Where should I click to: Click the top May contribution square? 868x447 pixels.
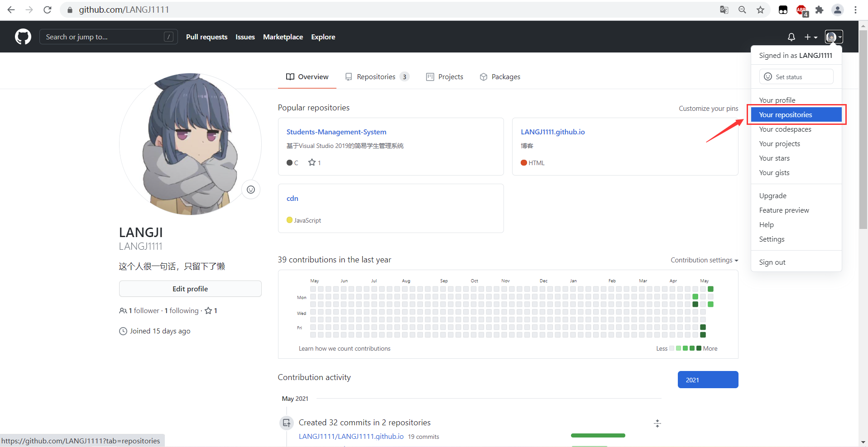pyautogui.click(x=710, y=289)
